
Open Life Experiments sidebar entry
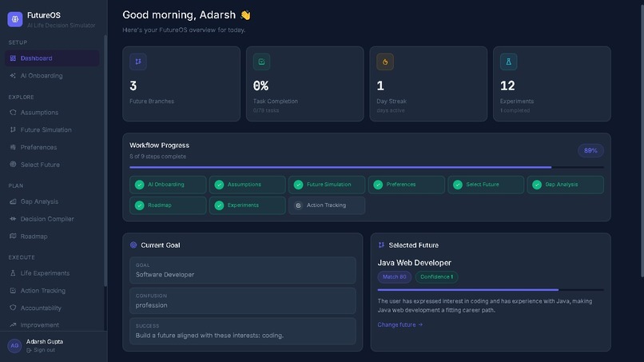pos(52,272)
